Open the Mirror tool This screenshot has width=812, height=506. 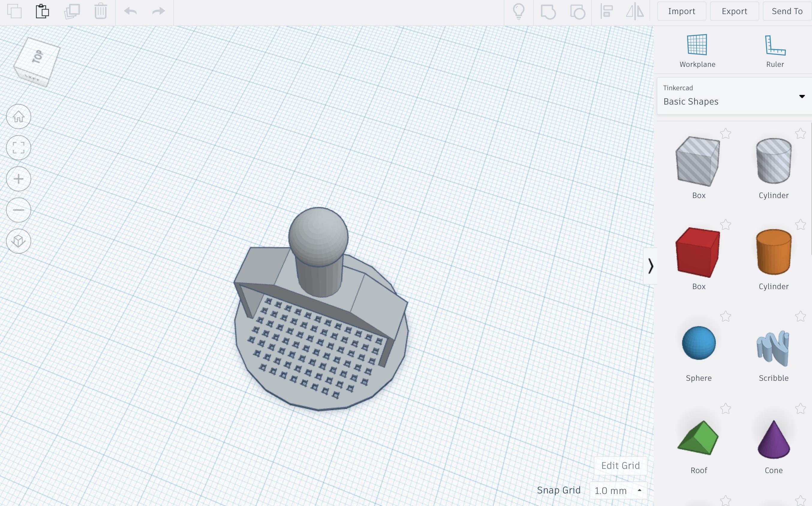pyautogui.click(x=635, y=11)
